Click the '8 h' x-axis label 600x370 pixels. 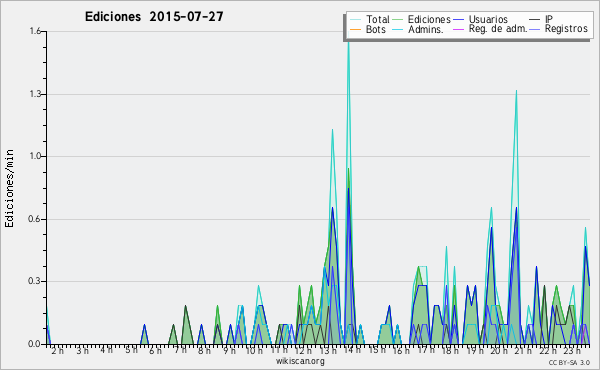[x=204, y=350]
